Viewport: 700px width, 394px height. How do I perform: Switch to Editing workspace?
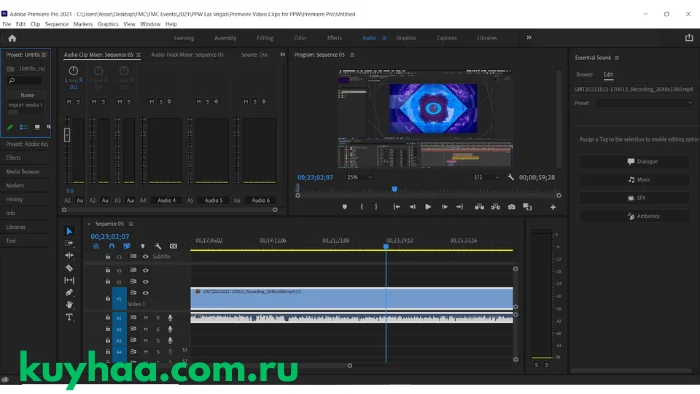tap(265, 38)
